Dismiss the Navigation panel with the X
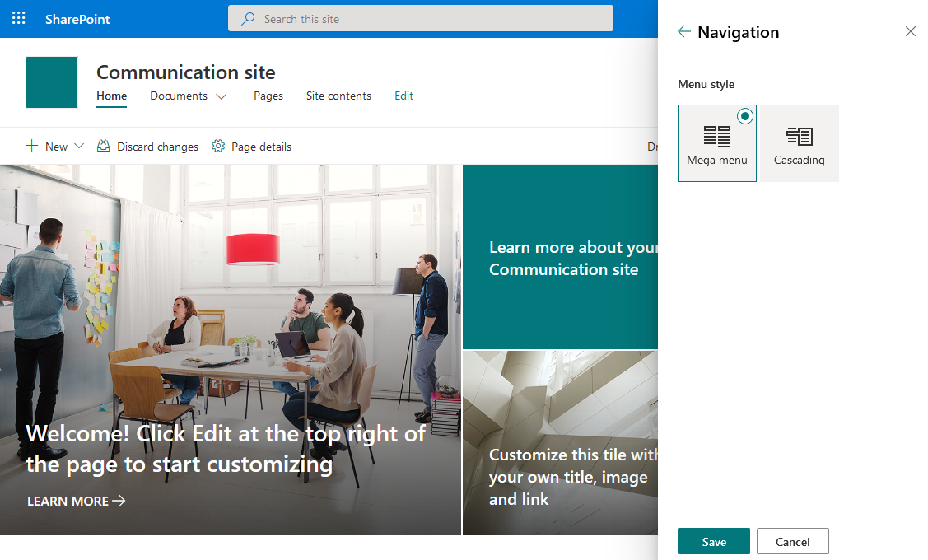This screenshot has height=560, width=928. (x=910, y=31)
